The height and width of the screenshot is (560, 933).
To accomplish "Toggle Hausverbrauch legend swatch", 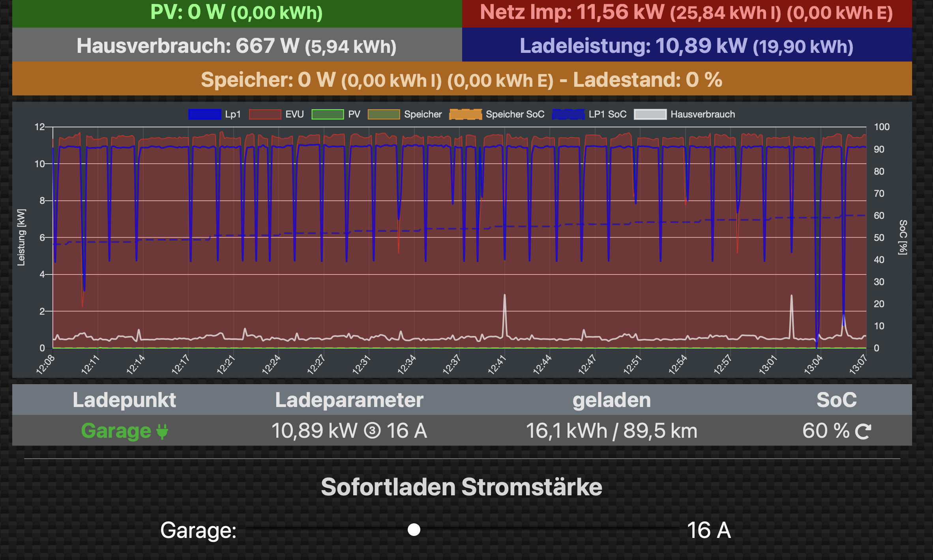I will coord(650,114).
